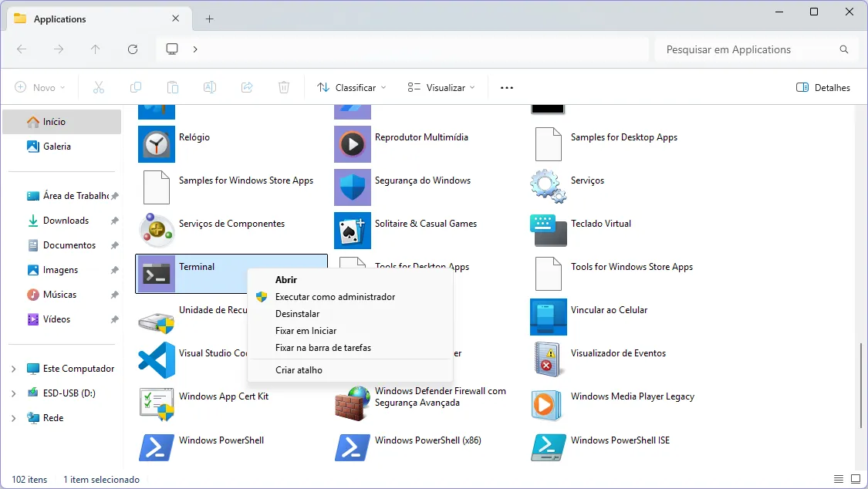Open Downloads in the sidebar
The height and width of the screenshot is (489, 868).
click(x=62, y=221)
